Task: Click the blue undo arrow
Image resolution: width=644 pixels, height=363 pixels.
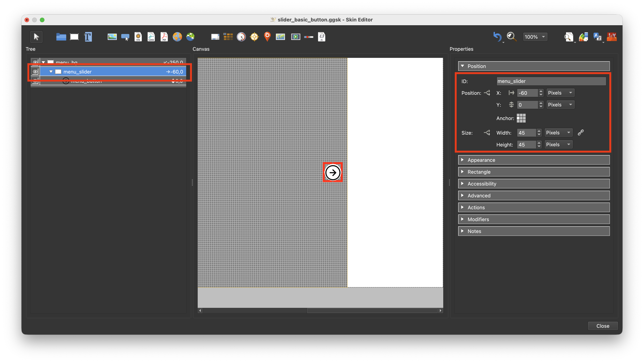Action: 497,37
